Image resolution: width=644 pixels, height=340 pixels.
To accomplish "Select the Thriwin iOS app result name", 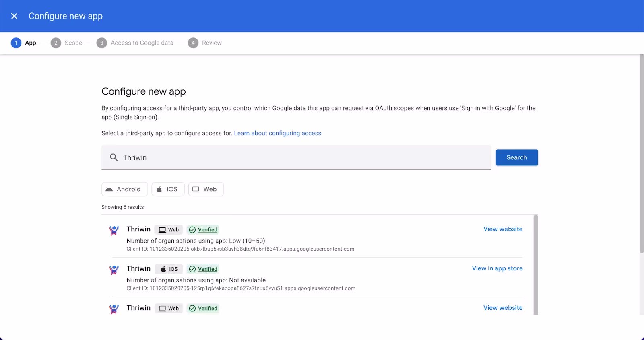I will point(138,268).
